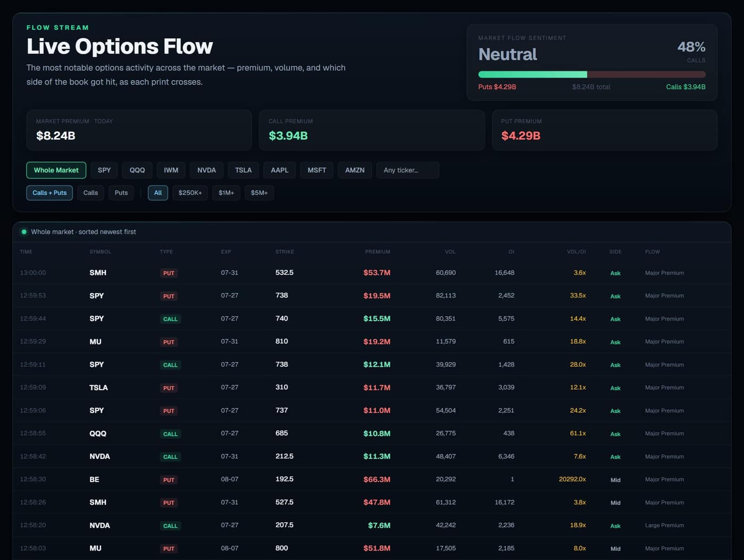Click the Mid side label in BE row

615,480
